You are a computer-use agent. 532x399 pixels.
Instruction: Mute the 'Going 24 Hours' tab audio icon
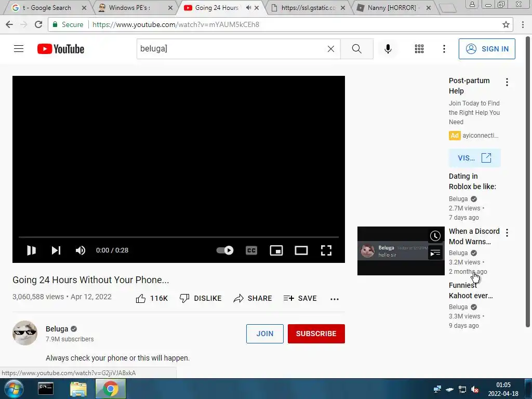pyautogui.click(x=249, y=7)
